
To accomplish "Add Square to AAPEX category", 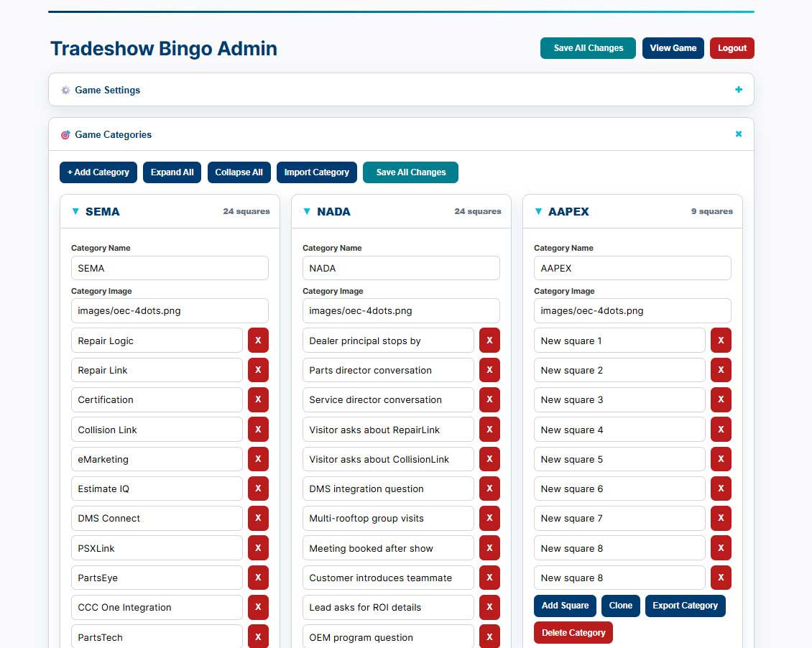I will 565,605.
